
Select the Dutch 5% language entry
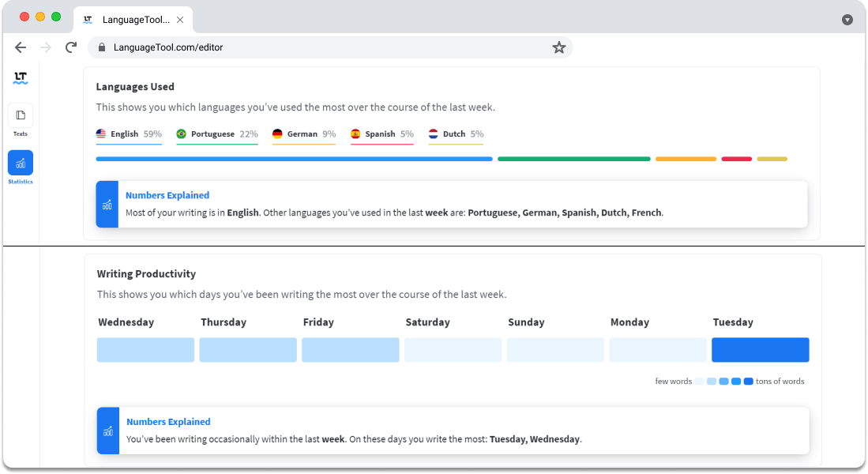(x=456, y=134)
